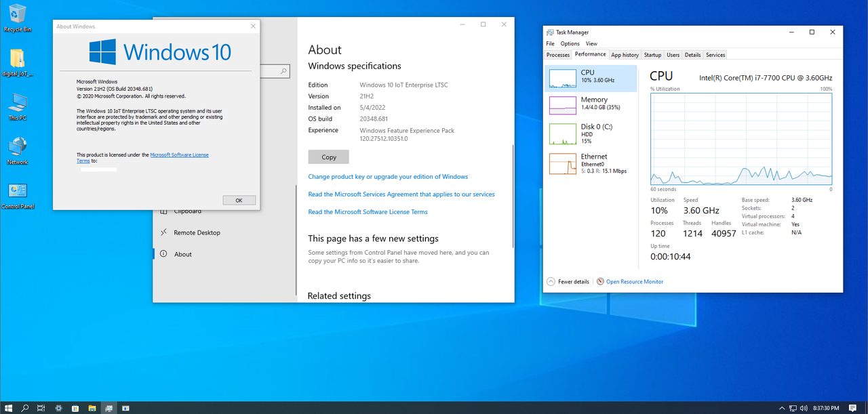Screen dimensions: 868x414
Task: Minimize the Task Manager window
Action: [x=791, y=32]
